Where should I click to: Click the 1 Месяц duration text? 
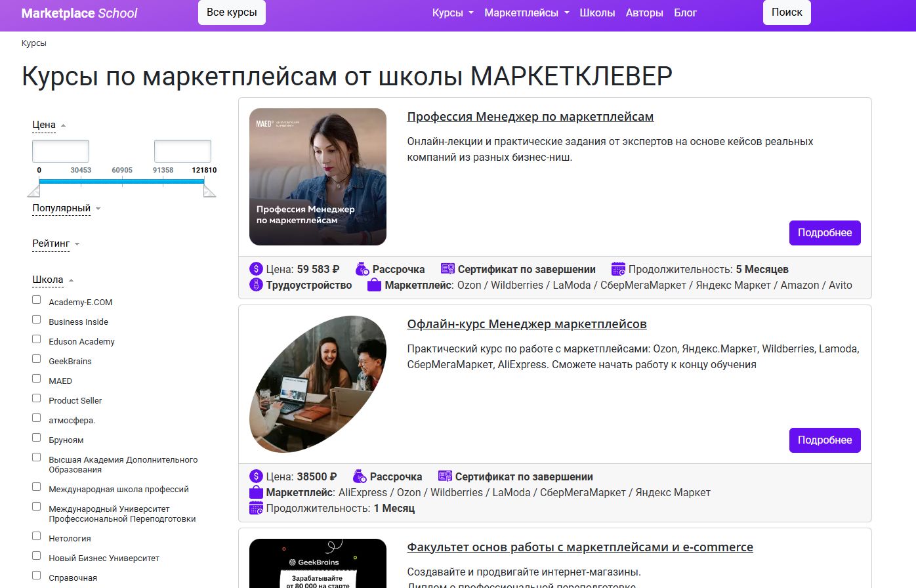[x=394, y=508]
